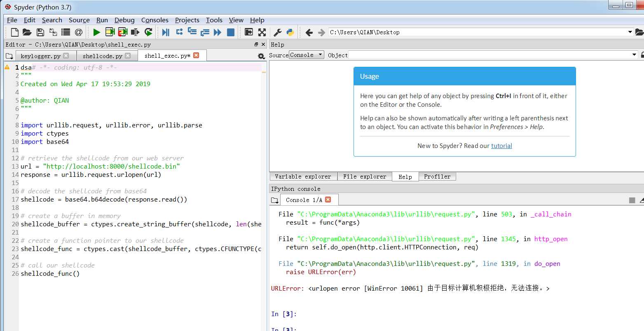Open the Projects menu
Screen dimensions: 644x331
point(187,20)
